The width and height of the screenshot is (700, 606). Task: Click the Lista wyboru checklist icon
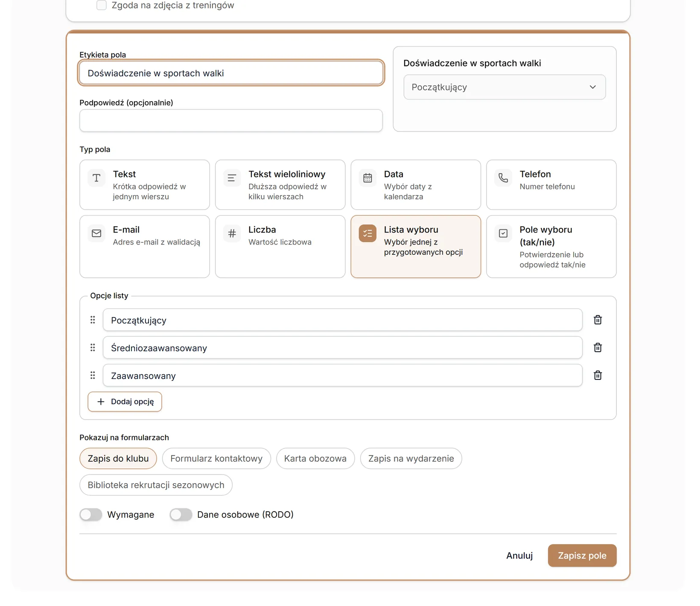(x=367, y=233)
